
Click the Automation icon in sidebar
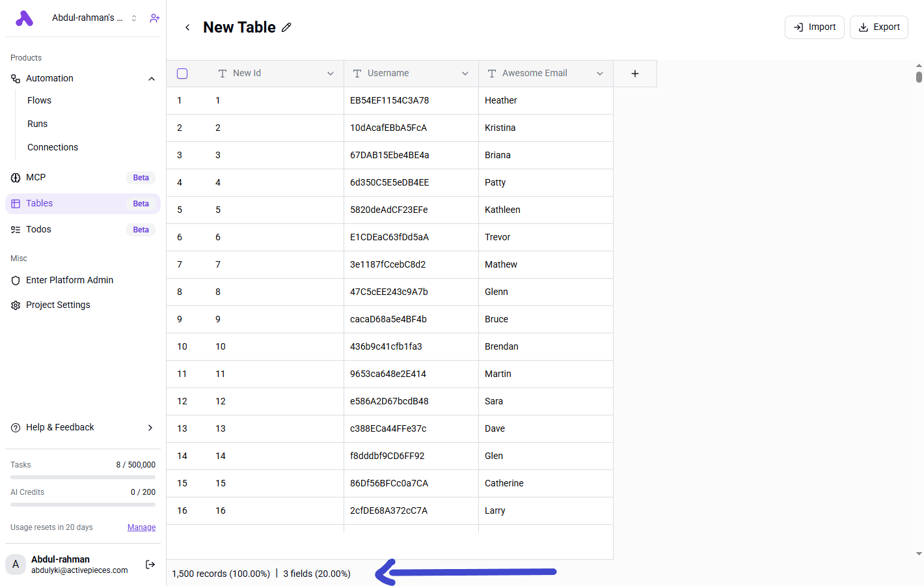[x=16, y=79]
